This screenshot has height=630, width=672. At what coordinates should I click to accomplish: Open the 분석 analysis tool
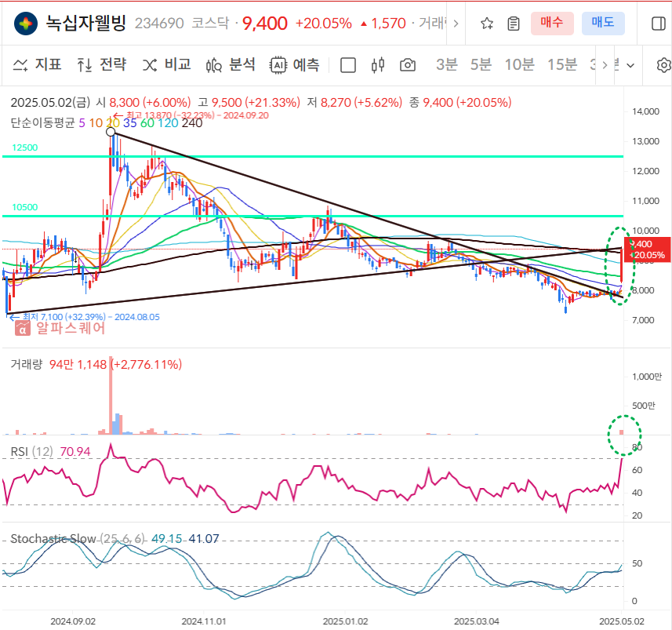[231, 65]
